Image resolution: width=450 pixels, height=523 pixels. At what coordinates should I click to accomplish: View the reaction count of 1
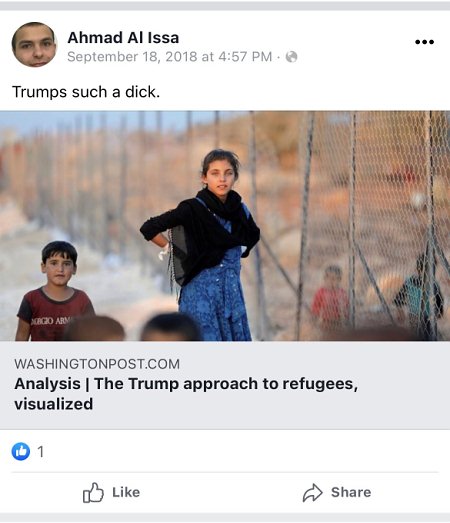point(41,452)
